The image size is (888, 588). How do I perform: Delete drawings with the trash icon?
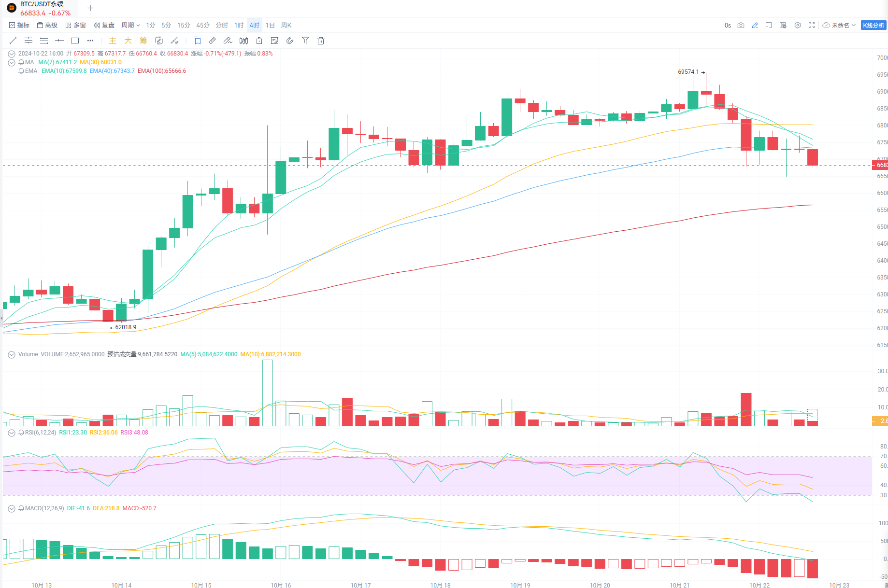click(x=321, y=41)
